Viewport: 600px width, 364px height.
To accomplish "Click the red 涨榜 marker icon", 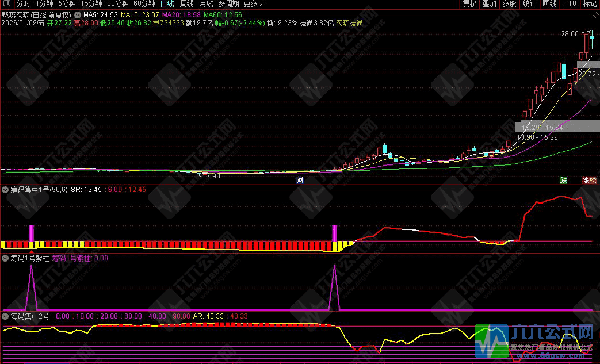I will pyautogui.click(x=589, y=180).
